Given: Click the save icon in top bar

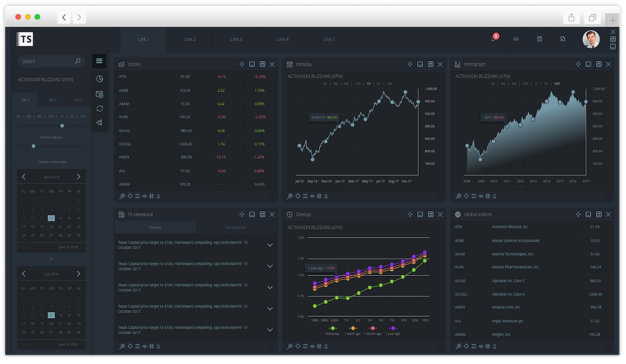Looking at the screenshot, I should pyautogui.click(x=539, y=39).
